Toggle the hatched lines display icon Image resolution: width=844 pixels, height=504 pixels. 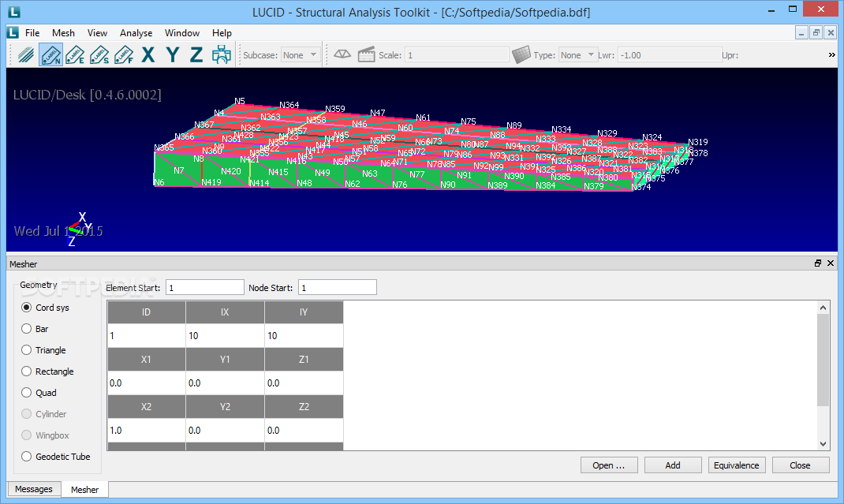(x=26, y=55)
